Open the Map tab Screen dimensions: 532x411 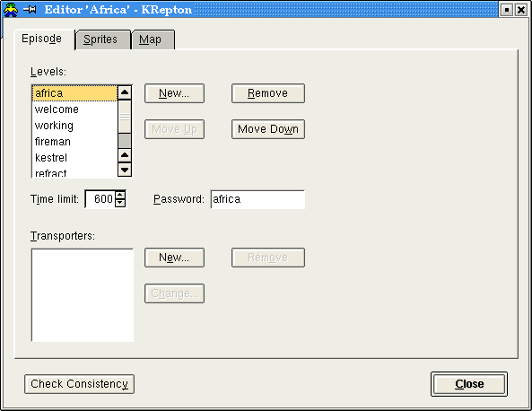(153, 39)
